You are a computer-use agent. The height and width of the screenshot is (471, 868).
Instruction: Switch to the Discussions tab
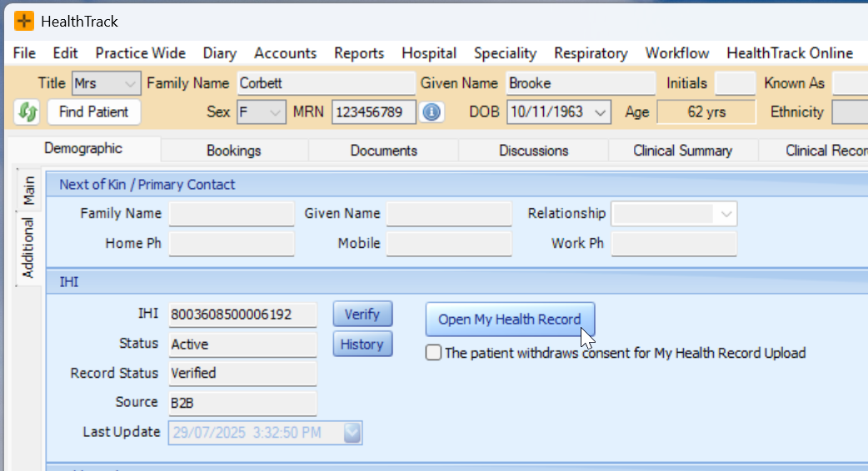(x=534, y=151)
